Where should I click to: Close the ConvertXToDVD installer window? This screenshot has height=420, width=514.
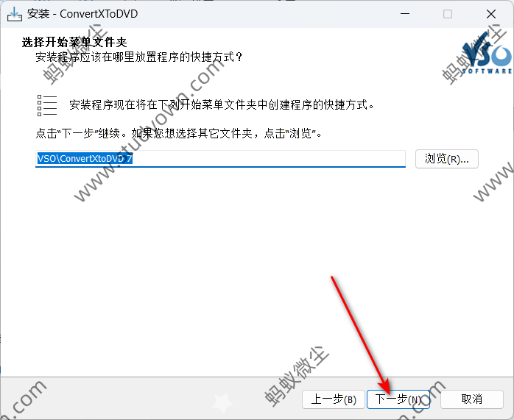[491, 14]
